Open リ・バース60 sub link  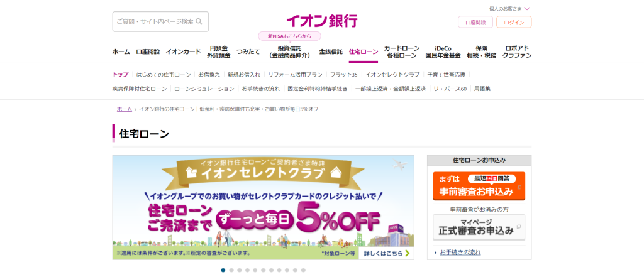click(x=450, y=89)
